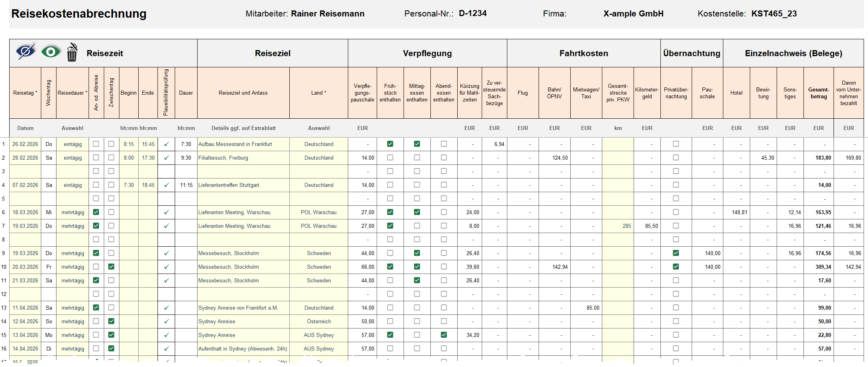This screenshot has height=367, width=868.
Task: Enable Mittagessen enthalten for Lieferantentreffen Stuttgart
Action: [x=417, y=185]
